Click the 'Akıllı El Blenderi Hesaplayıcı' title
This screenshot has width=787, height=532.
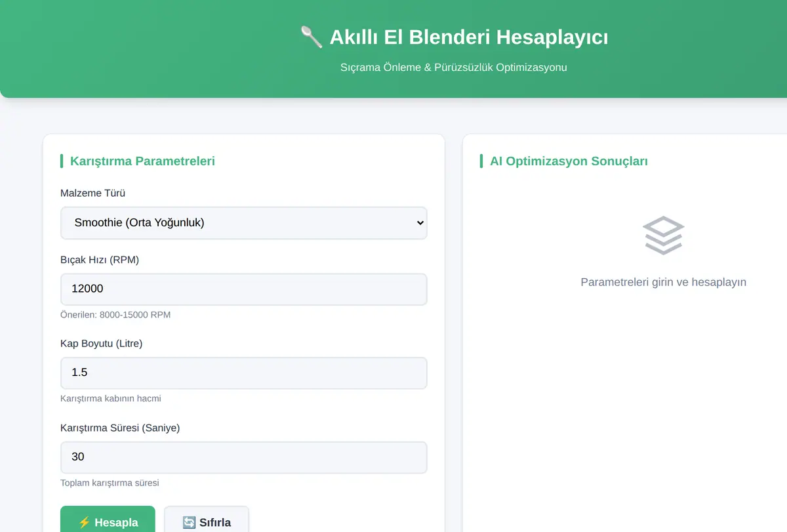[468, 37]
